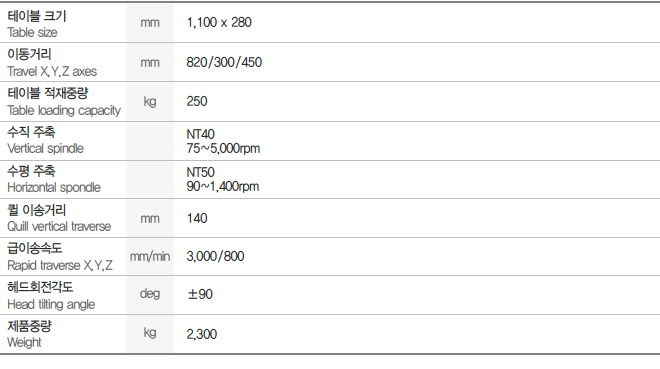This screenshot has width=660, height=369.
Task: Select the ±90 tilting angle value
Action: [x=200, y=294]
